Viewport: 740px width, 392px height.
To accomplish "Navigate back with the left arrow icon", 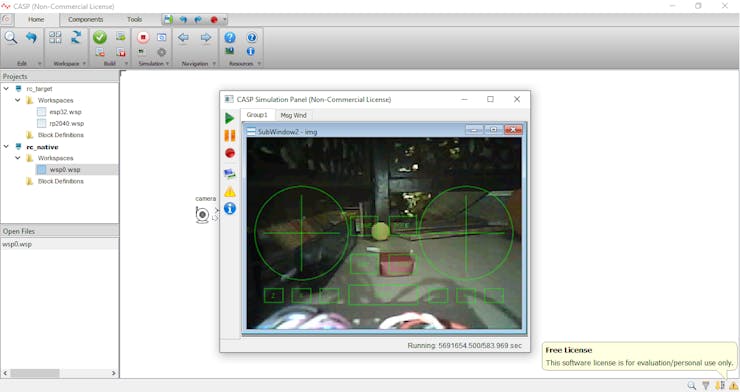I will coord(184,37).
